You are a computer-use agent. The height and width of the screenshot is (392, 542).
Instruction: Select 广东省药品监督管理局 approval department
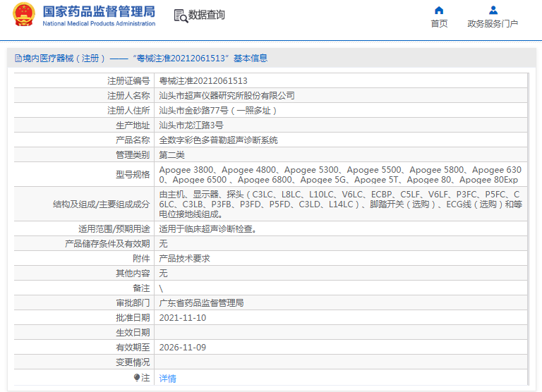[202, 303]
